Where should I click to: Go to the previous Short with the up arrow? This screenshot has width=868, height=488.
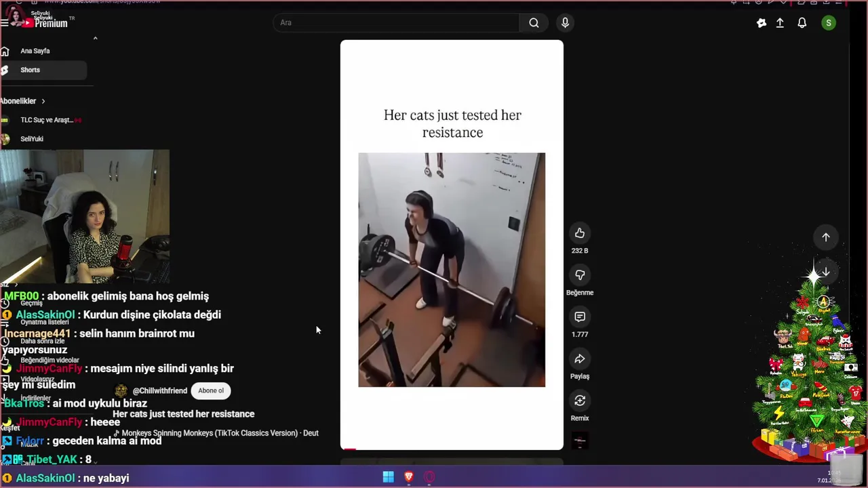(826, 237)
